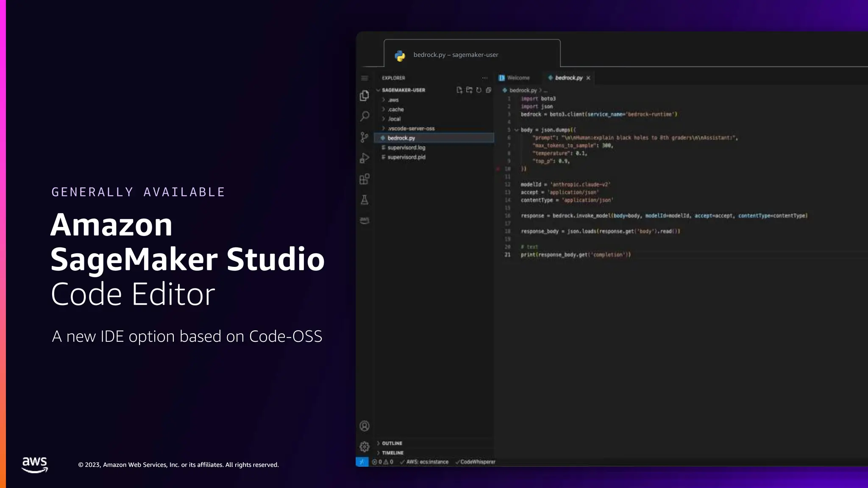Fold the json.dumps block at line 5
Screen dimensions: 868x488
click(x=516, y=130)
